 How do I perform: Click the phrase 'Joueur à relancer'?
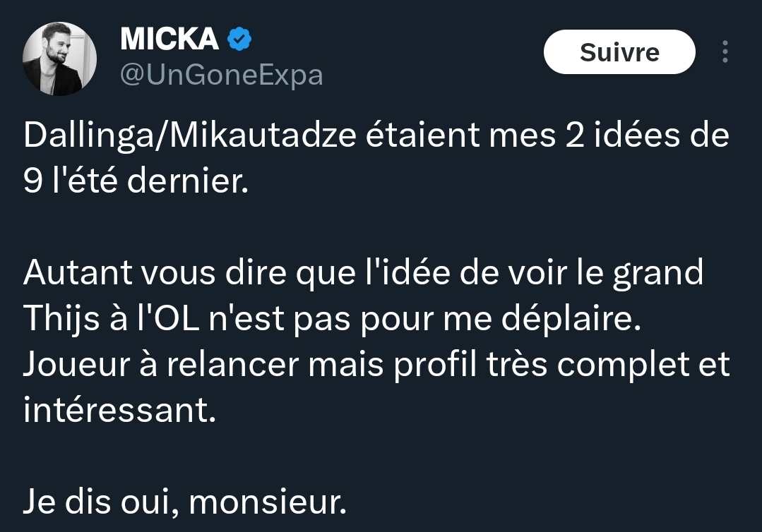pos(161,365)
